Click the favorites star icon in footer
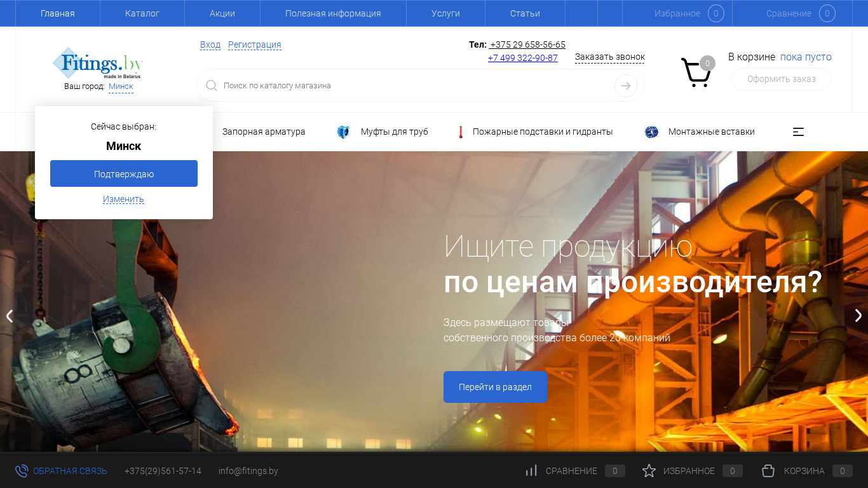The image size is (868, 488). pyautogui.click(x=649, y=471)
